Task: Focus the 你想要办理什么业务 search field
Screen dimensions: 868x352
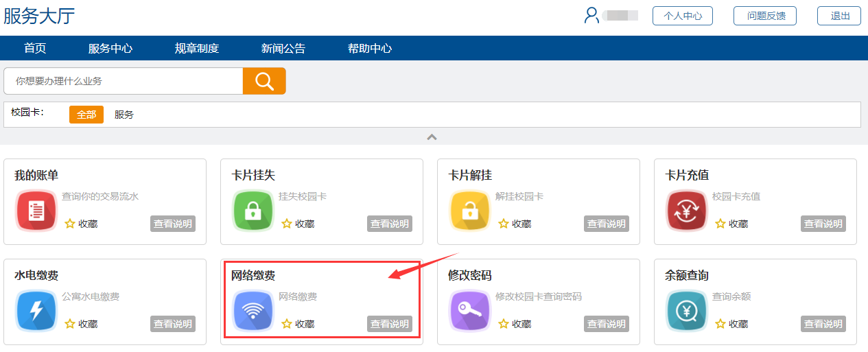Action: click(x=124, y=81)
